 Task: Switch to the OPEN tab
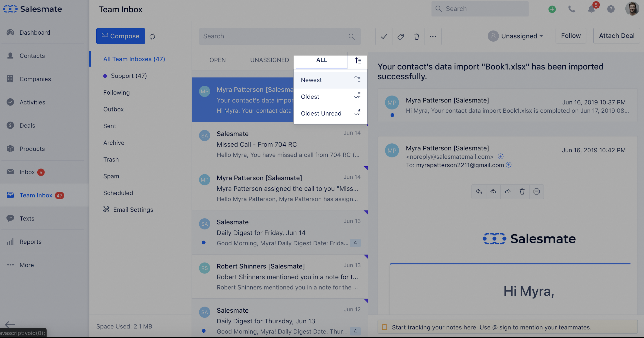(218, 60)
